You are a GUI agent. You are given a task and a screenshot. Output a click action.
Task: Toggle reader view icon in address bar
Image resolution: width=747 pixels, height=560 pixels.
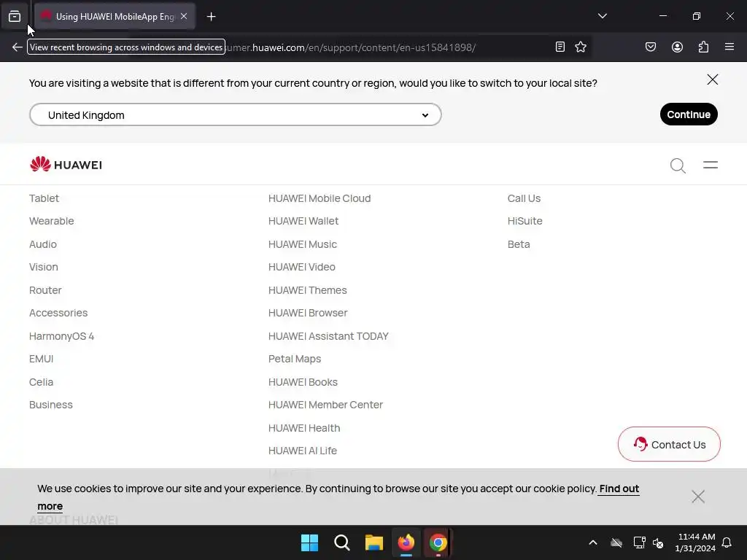click(x=560, y=47)
